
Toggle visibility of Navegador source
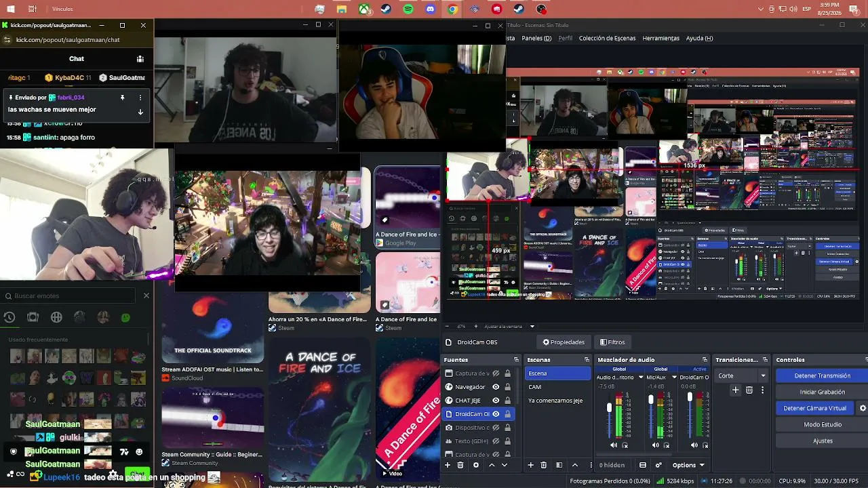tap(496, 387)
